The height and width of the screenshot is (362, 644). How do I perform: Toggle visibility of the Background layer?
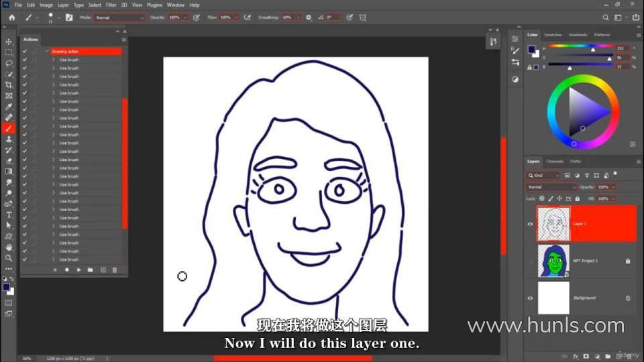[530, 298]
